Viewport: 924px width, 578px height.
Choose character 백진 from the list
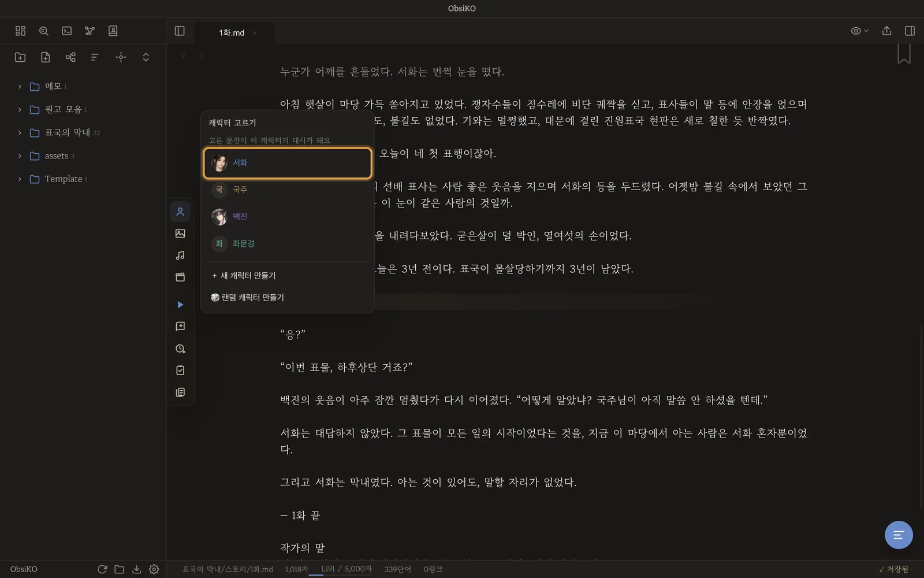288,216
